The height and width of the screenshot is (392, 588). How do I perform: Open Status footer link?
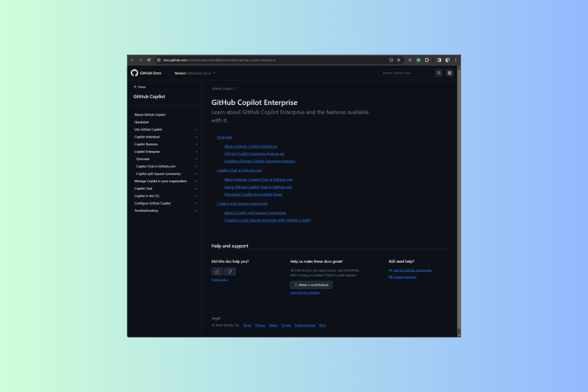[273, 326]
